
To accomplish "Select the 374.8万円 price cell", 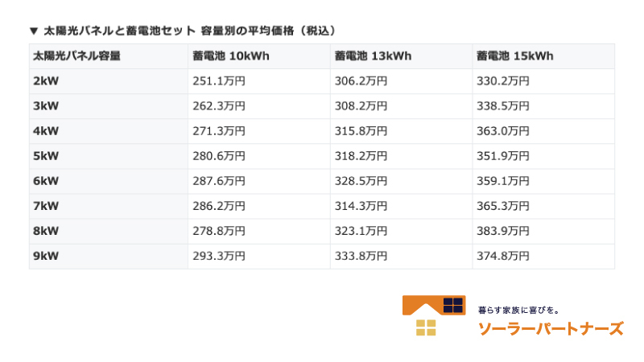I will coord(503,257).
